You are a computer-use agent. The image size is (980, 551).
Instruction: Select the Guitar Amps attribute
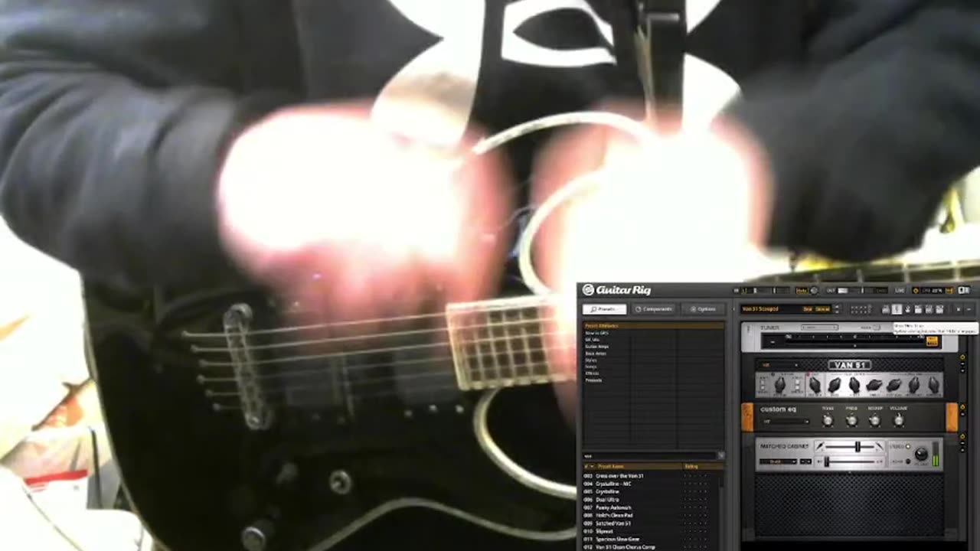pos(597,347)
